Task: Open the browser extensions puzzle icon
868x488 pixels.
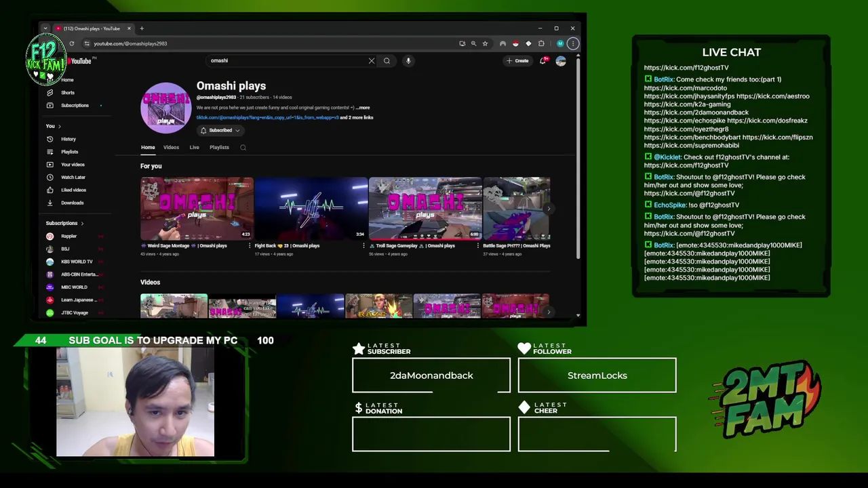Action: coord(541,43)
